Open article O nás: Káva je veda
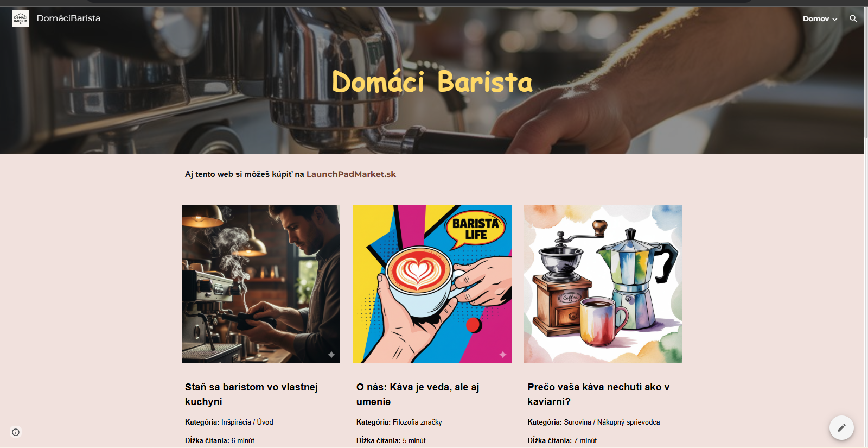This screenshot has height=448, width=868. click(418, 394)
